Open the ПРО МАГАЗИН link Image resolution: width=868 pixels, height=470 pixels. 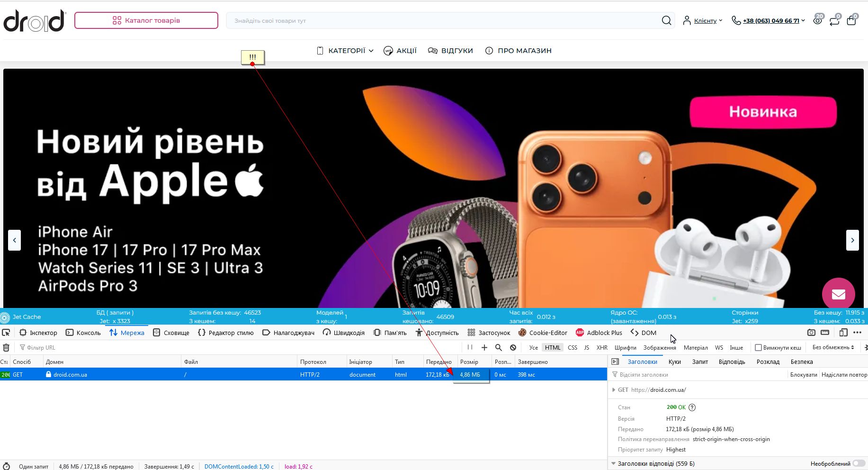click(519, 51)
